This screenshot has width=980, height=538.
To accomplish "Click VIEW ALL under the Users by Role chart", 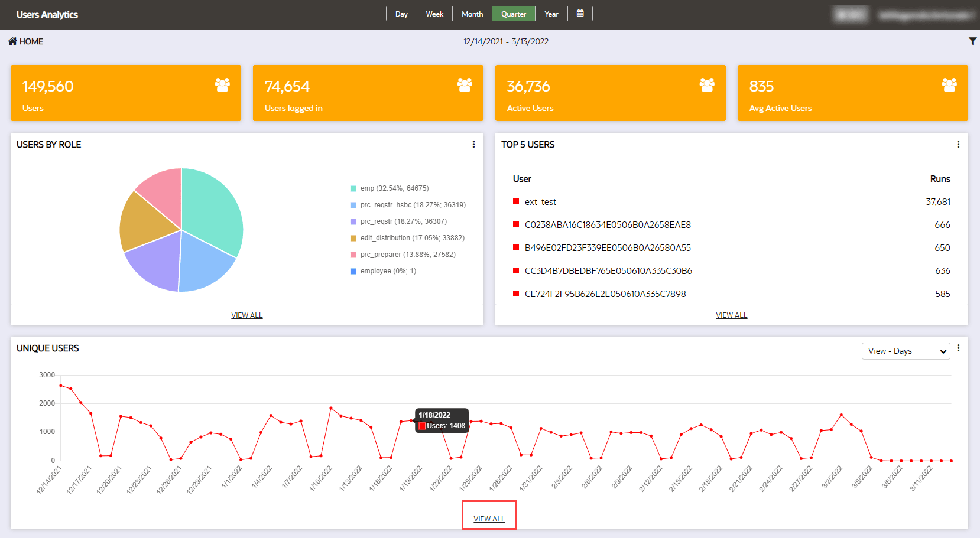I will coord(247,315).
